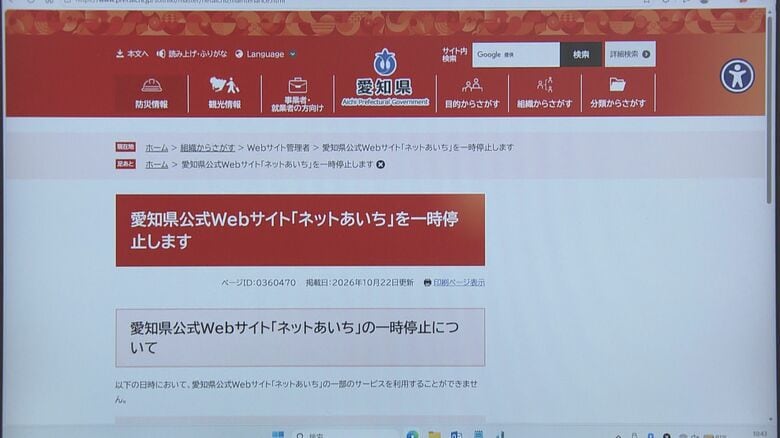Open the 観光情報 sightseeing icon menu
The height and width of the screenshot is (438, 780).
tap(224, 94)
